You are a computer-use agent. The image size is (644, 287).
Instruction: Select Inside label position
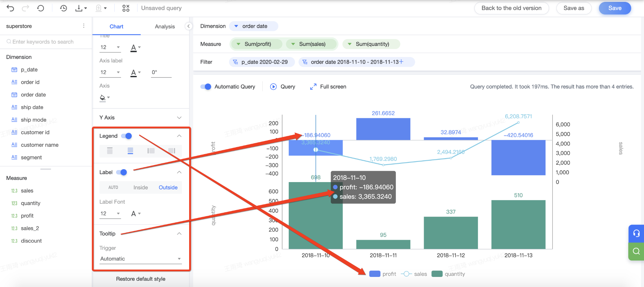click(x=141, y=187)
